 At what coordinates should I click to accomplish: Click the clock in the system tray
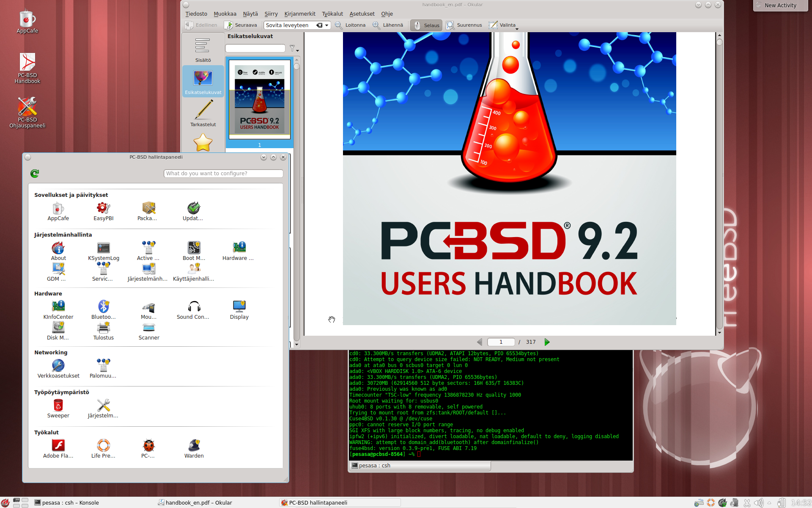click(x=801, y=503)
